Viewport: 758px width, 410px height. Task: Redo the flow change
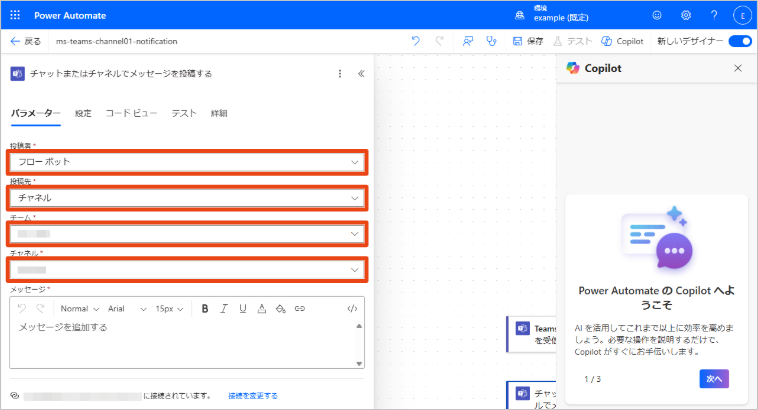tap(439, 41)
